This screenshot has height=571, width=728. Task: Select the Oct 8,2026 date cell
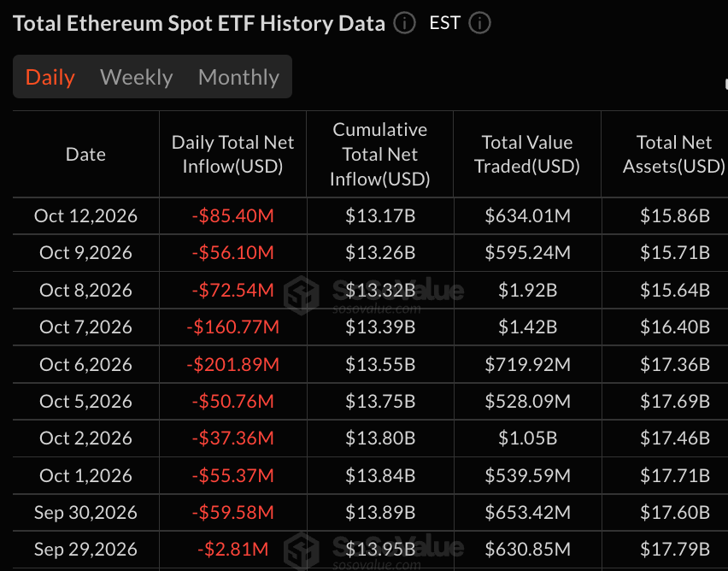click(86, 290)
